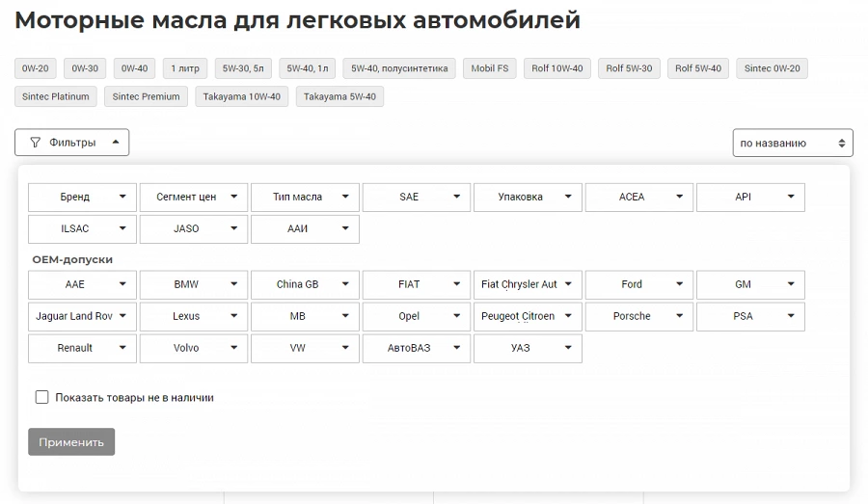Select the '5W-30, 5л' tag
The image size is (868, 504).
[x=243, y=68]
